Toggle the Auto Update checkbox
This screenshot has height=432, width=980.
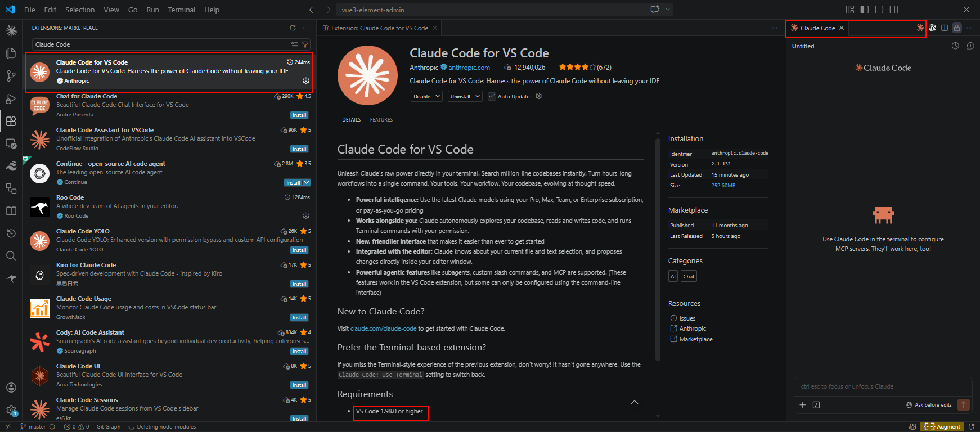(492, 96)
